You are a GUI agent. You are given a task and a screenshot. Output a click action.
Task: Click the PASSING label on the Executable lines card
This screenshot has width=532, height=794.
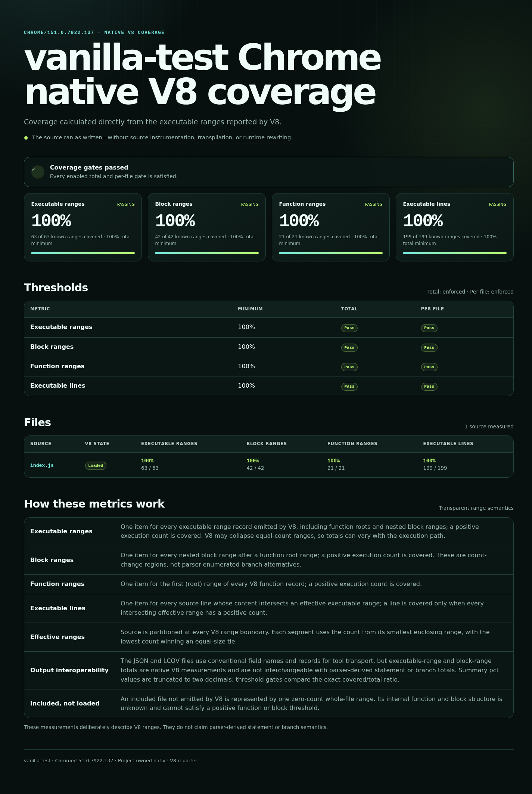point(498,204)
